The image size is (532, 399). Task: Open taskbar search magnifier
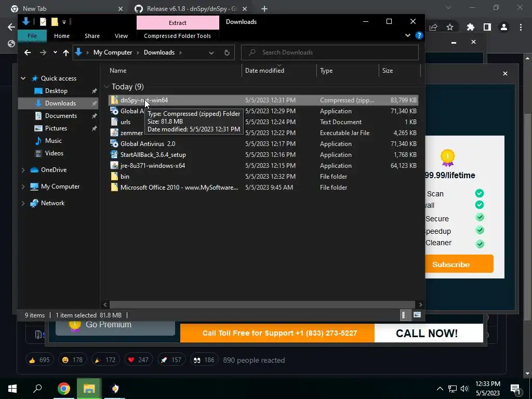tap(37, 389)
